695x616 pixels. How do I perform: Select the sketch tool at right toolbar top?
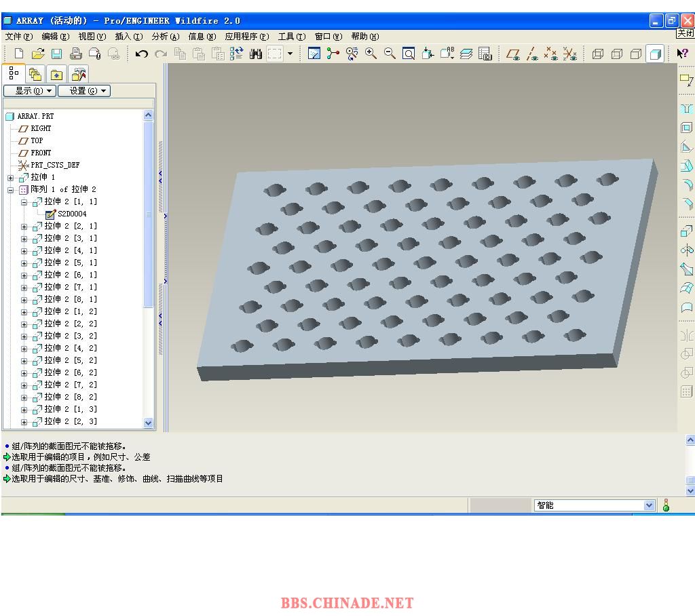click(x=687, y=80)
